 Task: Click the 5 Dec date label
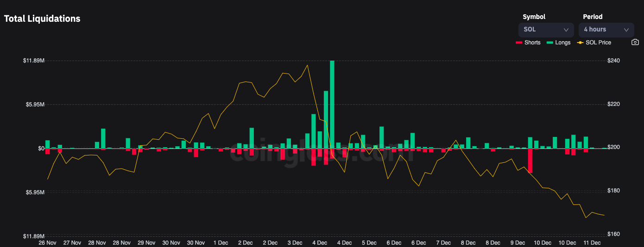point(369,243)
